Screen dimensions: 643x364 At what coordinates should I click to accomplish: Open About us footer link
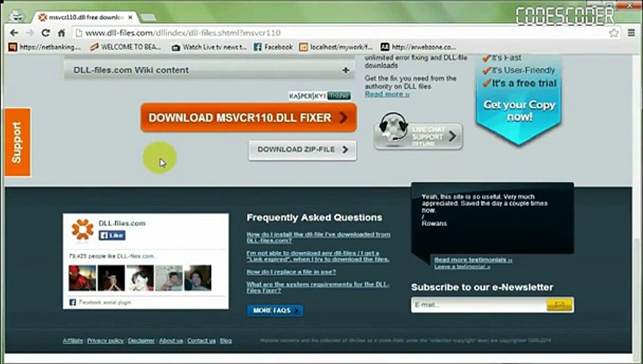(171, 341)
